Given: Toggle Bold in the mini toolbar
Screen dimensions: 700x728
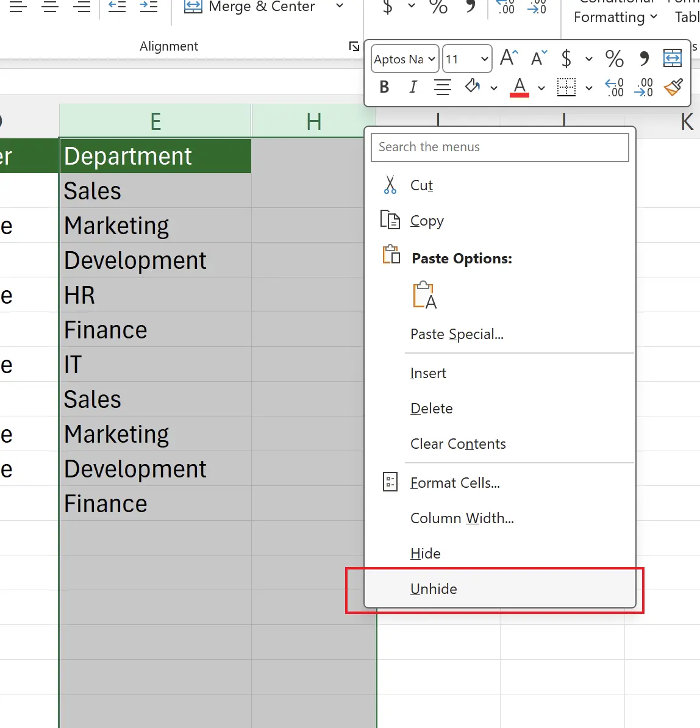Looking at the screenshot, I should click(x=384, y=88).
